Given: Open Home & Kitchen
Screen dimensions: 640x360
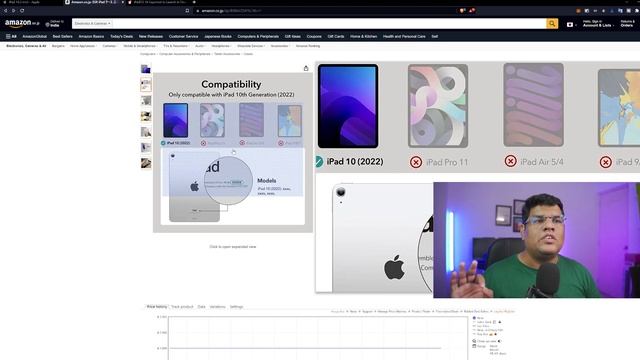Looking at the screenshot, I should [x=363, y=36].
